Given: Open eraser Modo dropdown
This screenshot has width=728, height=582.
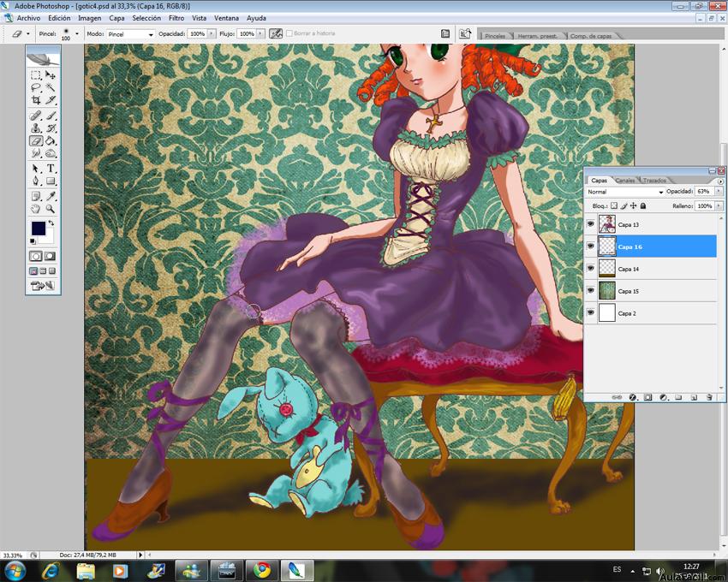Looking at the screenshot, I should coord(130,34).
